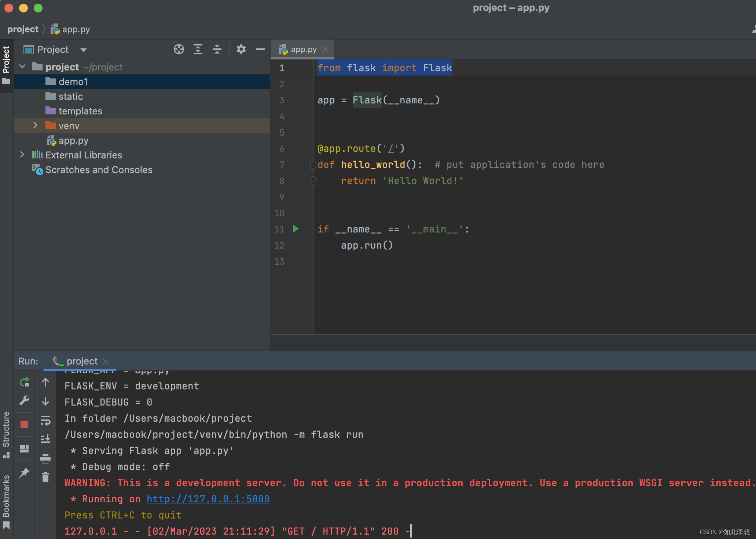The height and width of the screenshot is (539, 756).
Task: Toggle soft-wrap in the Run console
Action: click(45, 420)
